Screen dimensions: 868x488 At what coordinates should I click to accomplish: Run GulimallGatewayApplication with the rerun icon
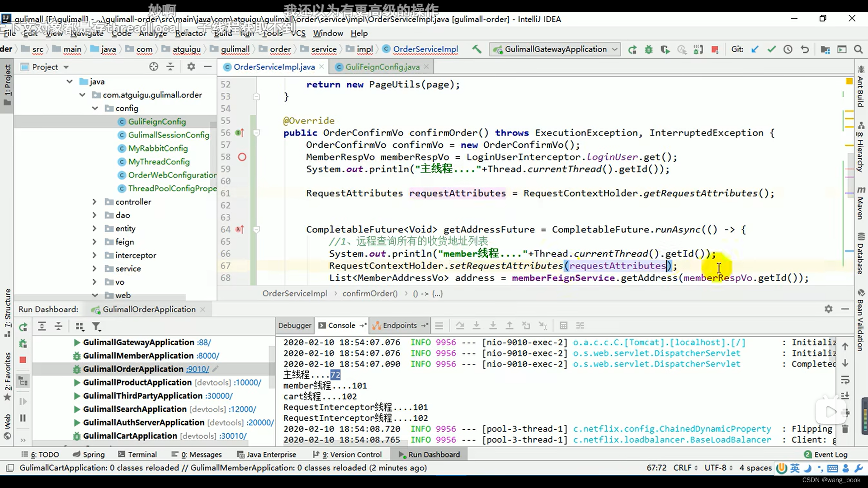tap(632, 49)
